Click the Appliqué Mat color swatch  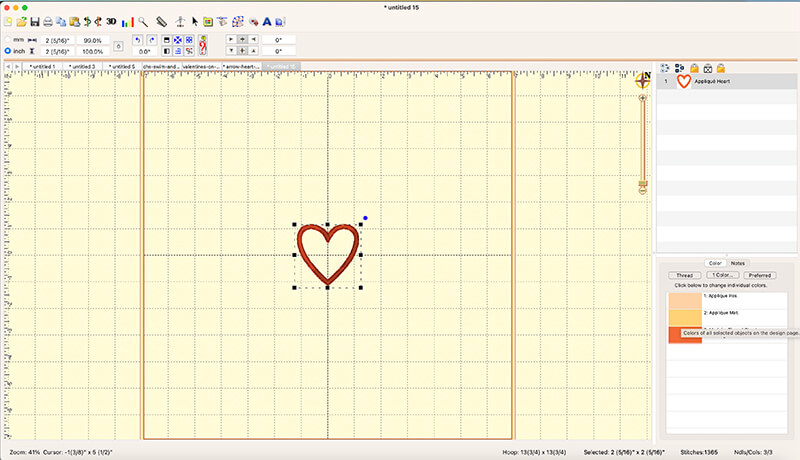pyautogui.click(x=685, y=314)
